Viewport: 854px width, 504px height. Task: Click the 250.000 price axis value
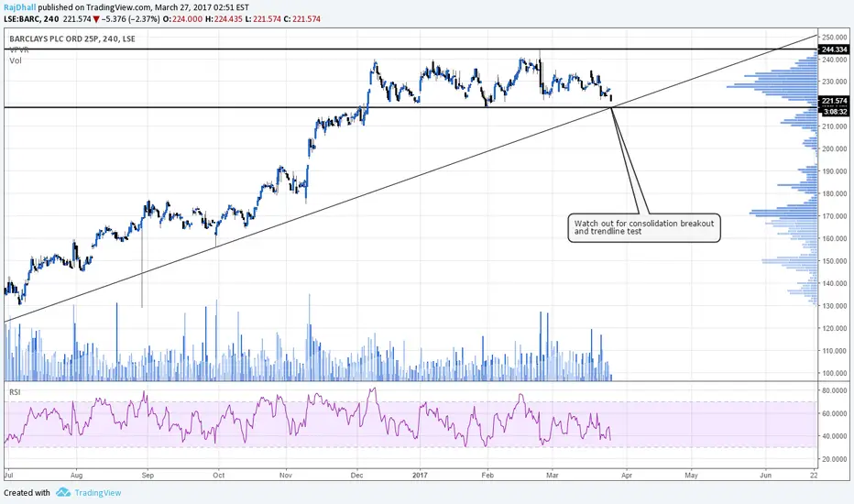click(x=835, y=37)
